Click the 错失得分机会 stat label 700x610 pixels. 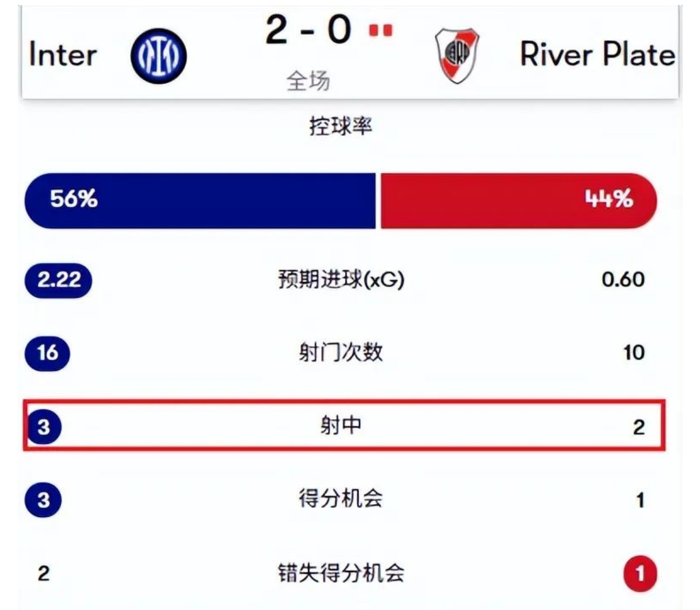341,573
